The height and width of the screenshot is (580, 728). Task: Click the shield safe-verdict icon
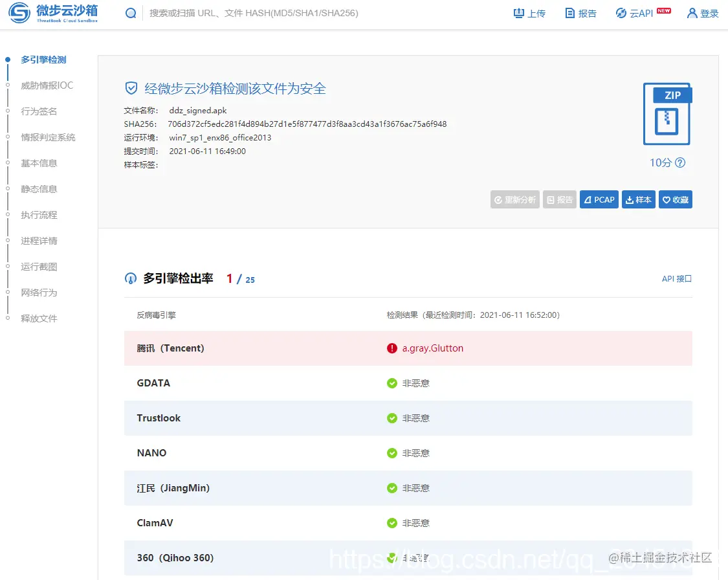[131, 88]
